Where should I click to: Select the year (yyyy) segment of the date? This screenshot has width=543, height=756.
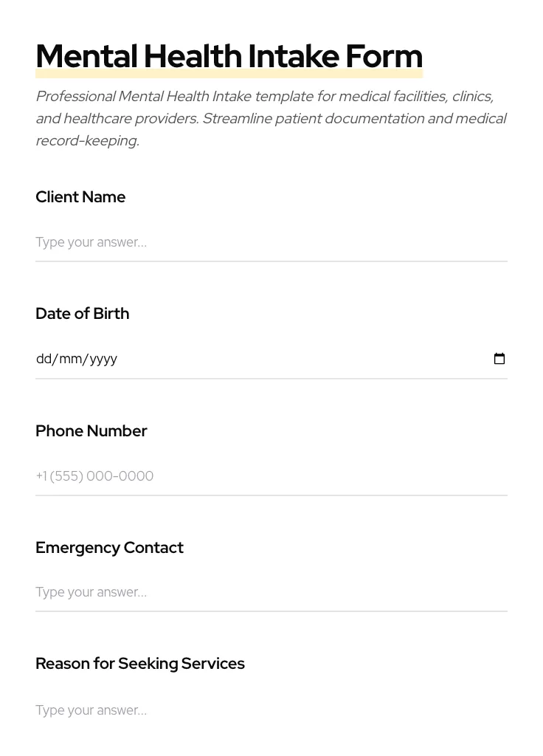pyautogui.click(x=103, y=359)
